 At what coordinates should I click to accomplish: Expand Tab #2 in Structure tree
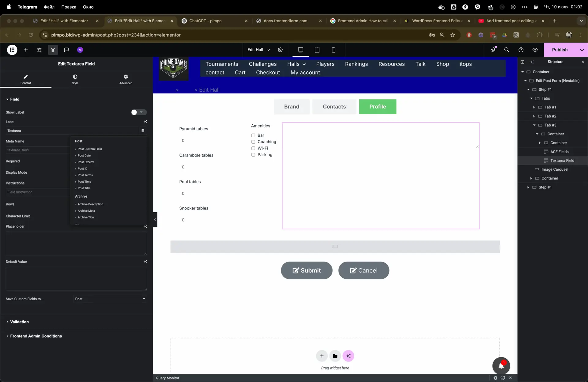click(x=534, y=116)
